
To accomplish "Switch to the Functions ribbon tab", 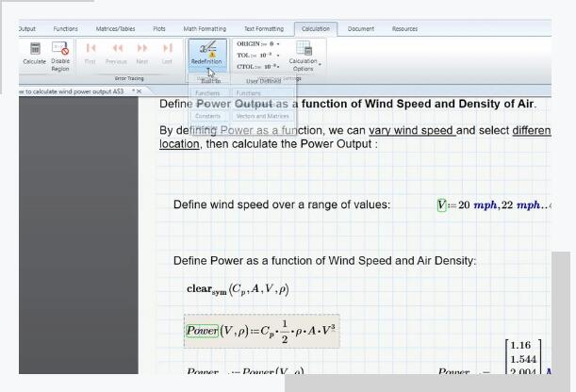I will pyautogui.click(x=65, y=28).
